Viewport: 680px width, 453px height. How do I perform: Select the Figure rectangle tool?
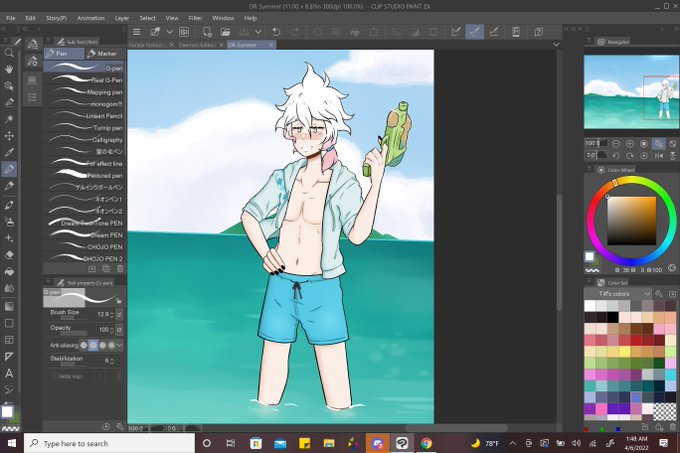coord(9,323)
